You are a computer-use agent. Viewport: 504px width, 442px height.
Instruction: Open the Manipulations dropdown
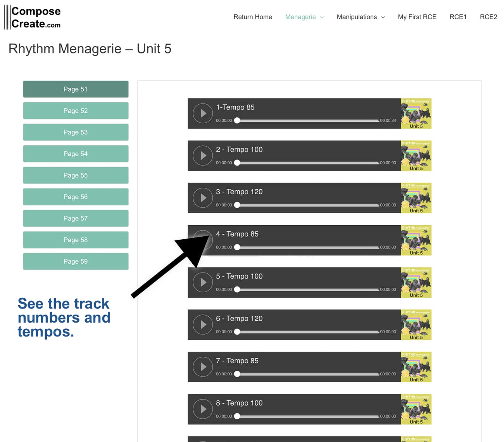(x=357, y=17)
